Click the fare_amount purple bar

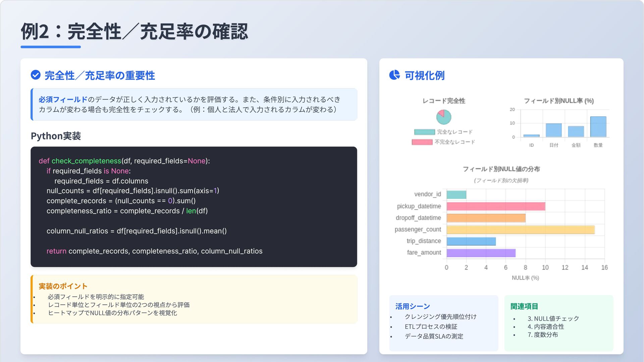tap(481, 253)
